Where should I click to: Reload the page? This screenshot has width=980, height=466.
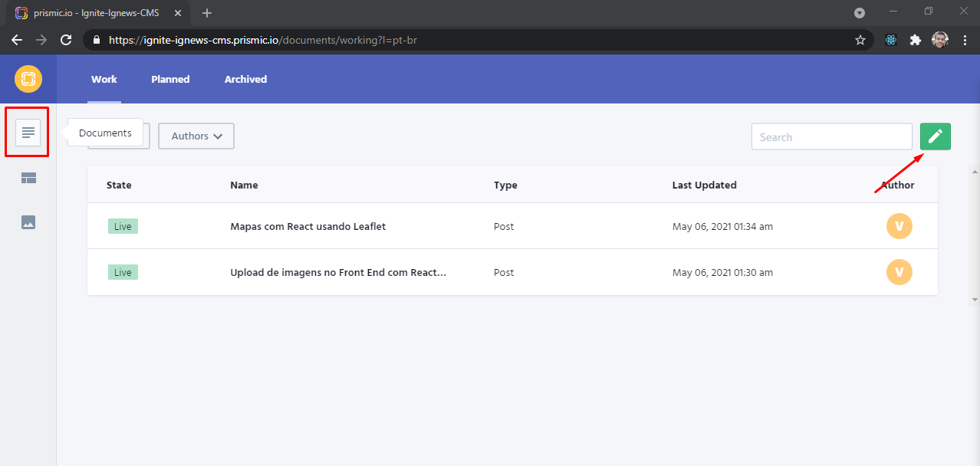click(x=66, y=40)
